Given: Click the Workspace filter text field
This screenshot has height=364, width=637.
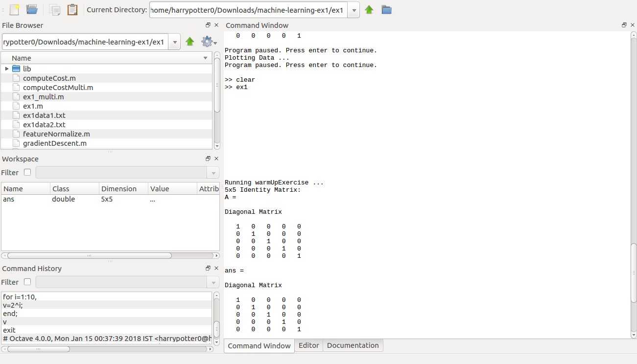Looking at the screenshot, I should [122, 173].
